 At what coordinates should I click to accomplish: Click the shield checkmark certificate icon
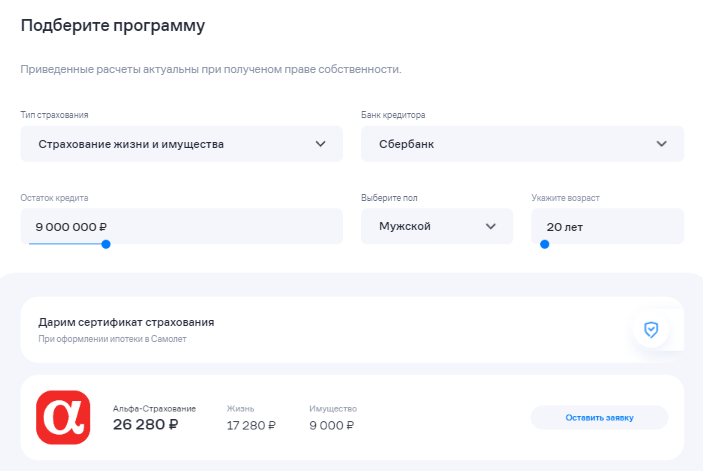pos(651,329)
